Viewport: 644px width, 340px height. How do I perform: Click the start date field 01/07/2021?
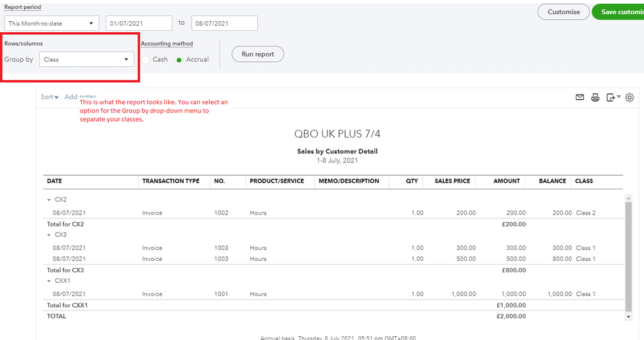pyautogui.click(x=139, y=24)
